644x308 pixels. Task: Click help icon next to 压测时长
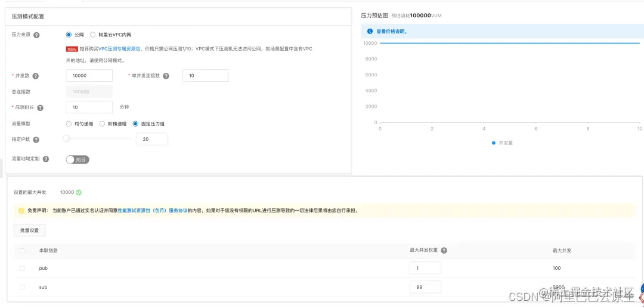(41, 107)
